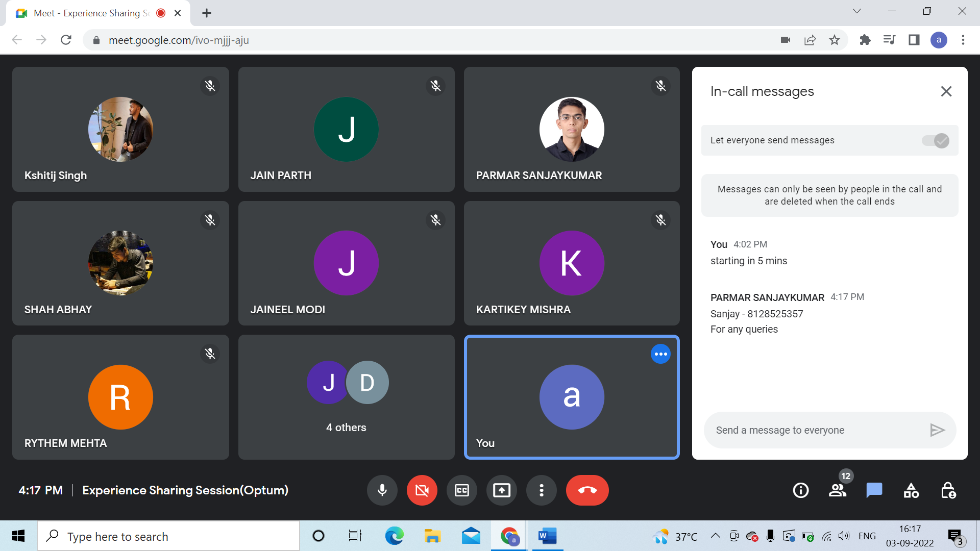The width and height of the screenshot is (980, 551).
Task: Open the 4 others participant tile
Action: (x=346, y=397)
